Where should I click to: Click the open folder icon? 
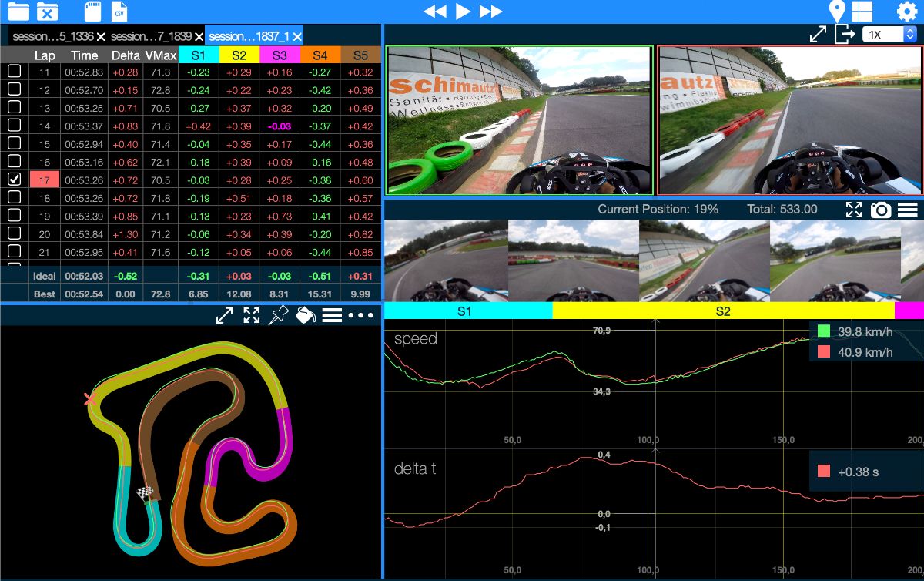(18, 12)
